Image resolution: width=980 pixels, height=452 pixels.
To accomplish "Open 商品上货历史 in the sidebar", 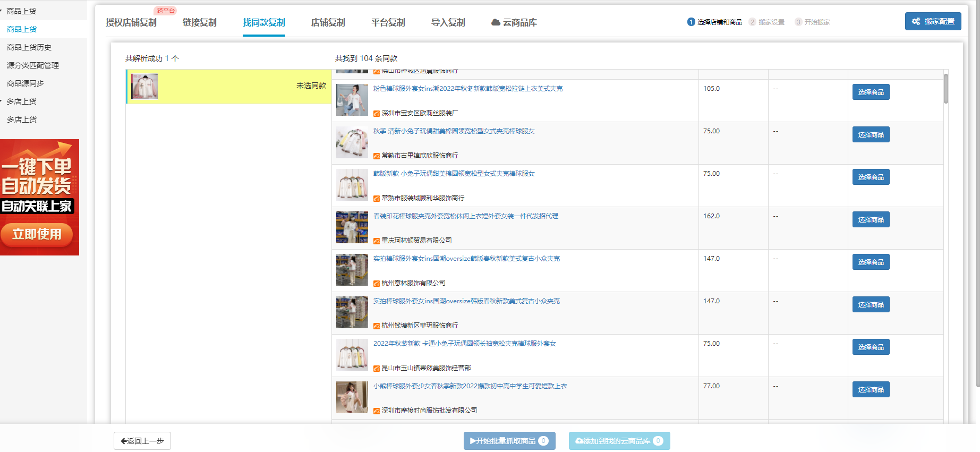I will (29, 47).
